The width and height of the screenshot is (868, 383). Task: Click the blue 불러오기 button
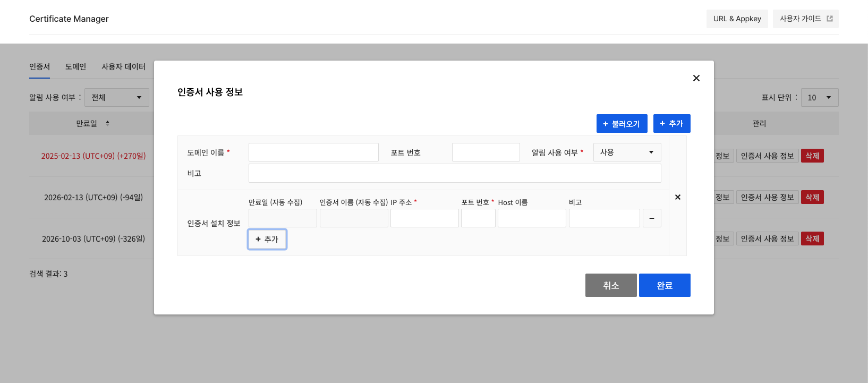(x=622, y=124)
